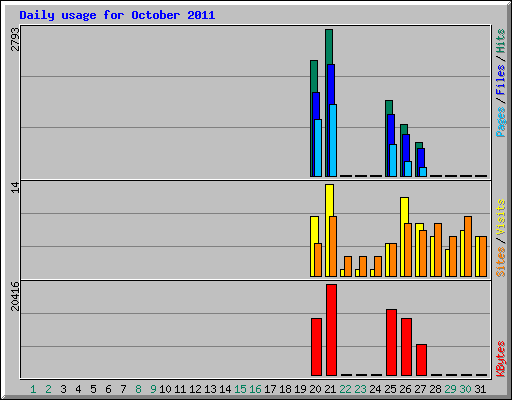The height and width of the screenshot is (400, 512).
Task: Click the day 16 axis label
Action: [x=255, y=389]
